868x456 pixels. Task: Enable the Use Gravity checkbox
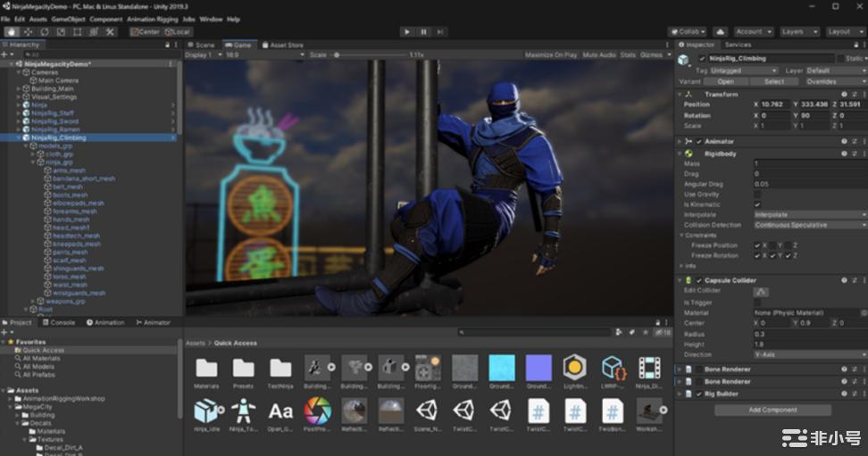tap(757, 194)
